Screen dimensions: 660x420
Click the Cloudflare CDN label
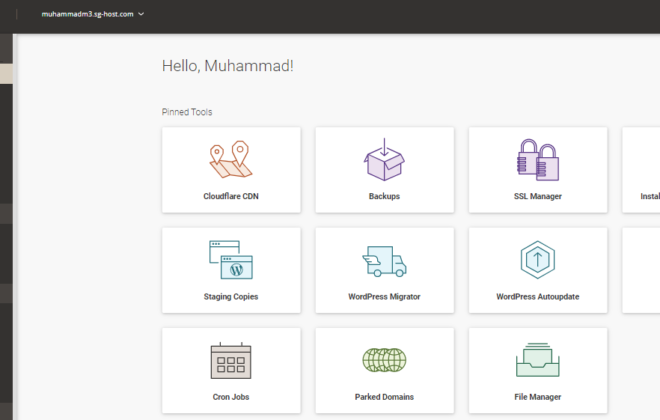[x=231, y=196]
